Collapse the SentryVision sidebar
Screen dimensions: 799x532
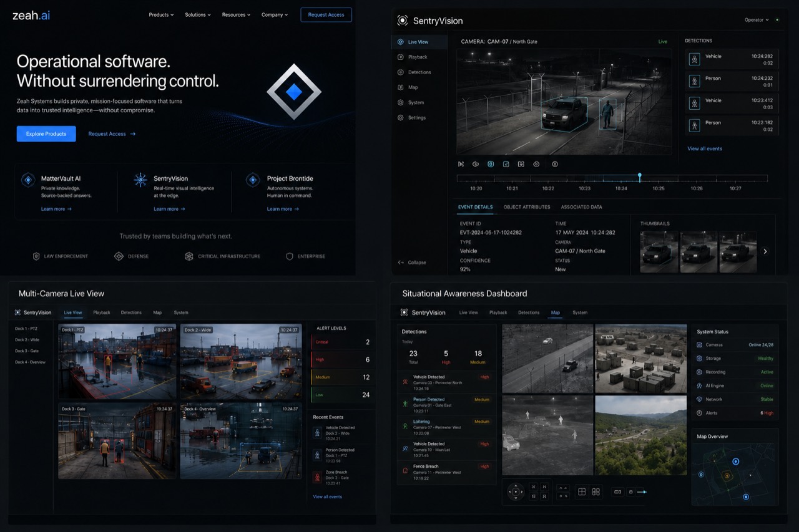point(412,263)
